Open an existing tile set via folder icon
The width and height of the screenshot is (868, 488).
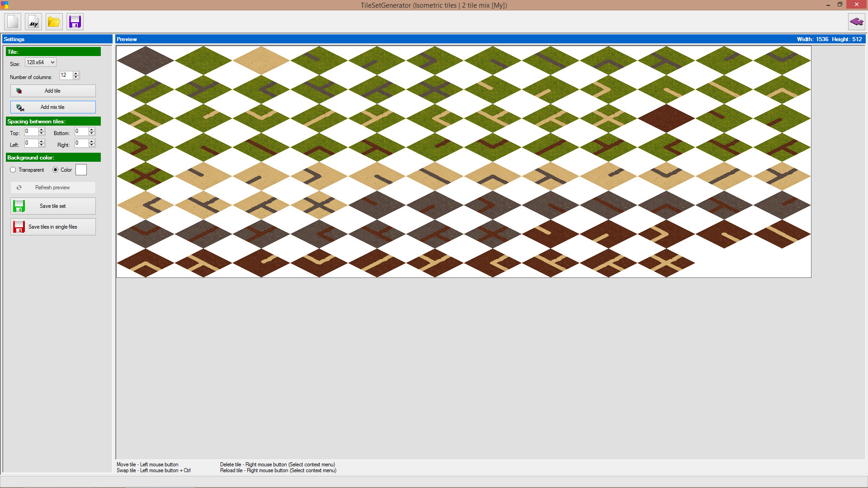(54, 21)
